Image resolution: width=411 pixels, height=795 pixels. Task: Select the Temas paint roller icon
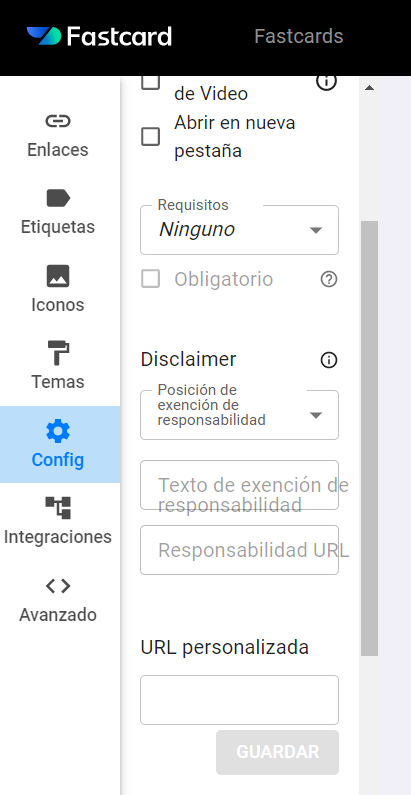coord(58,353)
